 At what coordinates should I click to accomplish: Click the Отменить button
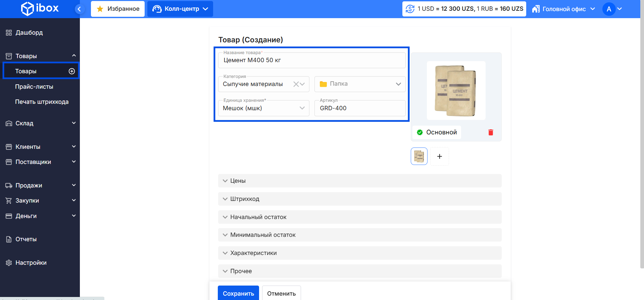point(281,293)
